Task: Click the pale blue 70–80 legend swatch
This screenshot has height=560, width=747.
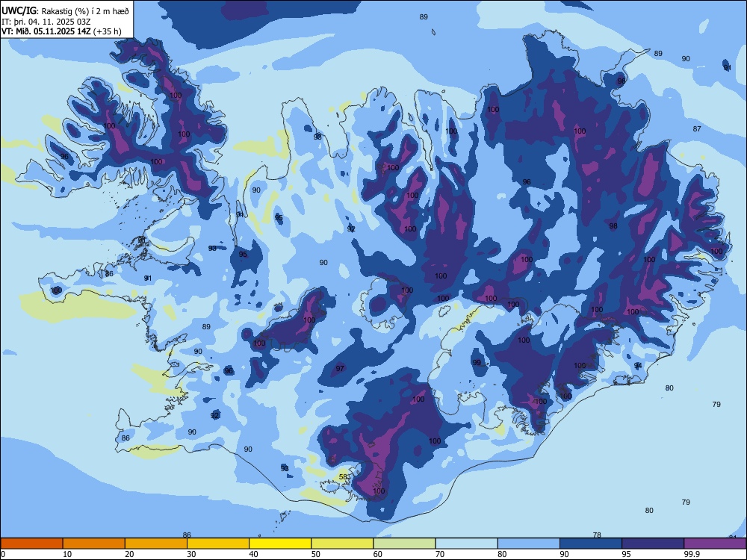Action: 466,544
